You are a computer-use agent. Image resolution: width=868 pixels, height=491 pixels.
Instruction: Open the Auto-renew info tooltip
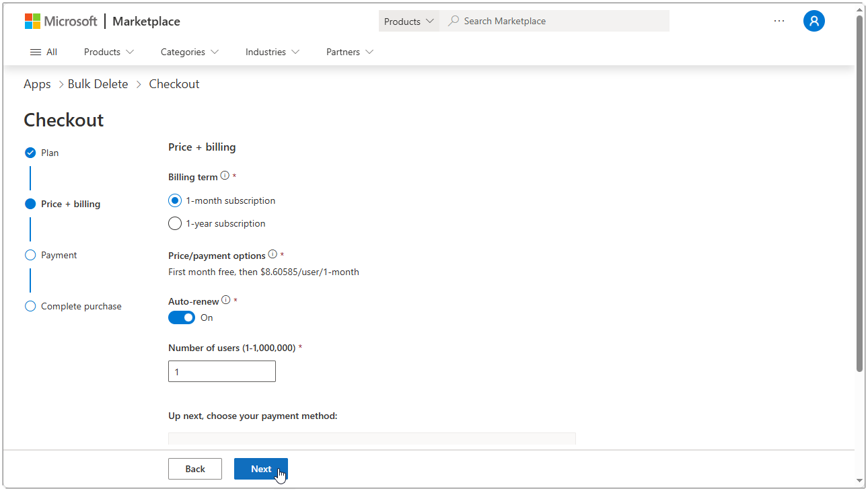tap(226, 299)
